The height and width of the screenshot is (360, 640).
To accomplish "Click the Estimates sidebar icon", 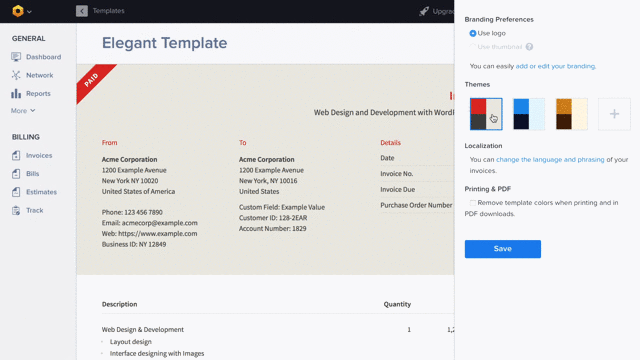I will 16,192.
